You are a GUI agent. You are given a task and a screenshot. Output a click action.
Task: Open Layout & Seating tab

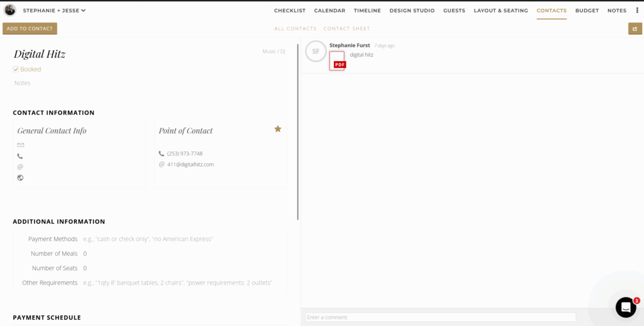501,11
